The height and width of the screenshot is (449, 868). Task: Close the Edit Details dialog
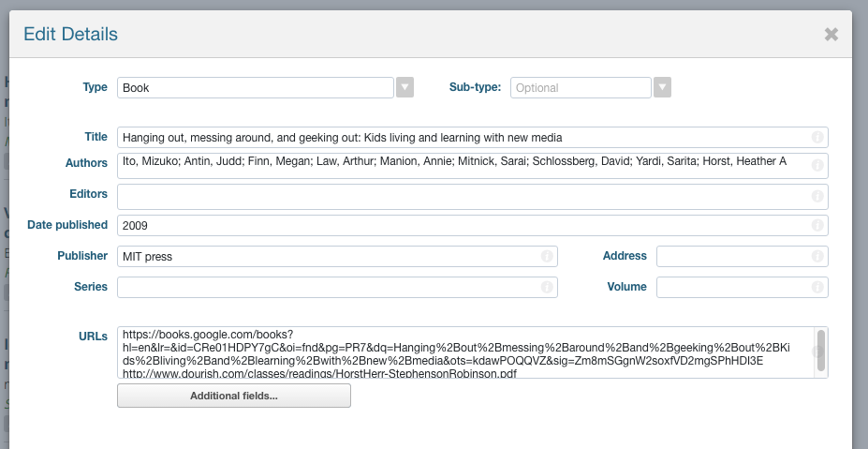(x=831, y=35)
